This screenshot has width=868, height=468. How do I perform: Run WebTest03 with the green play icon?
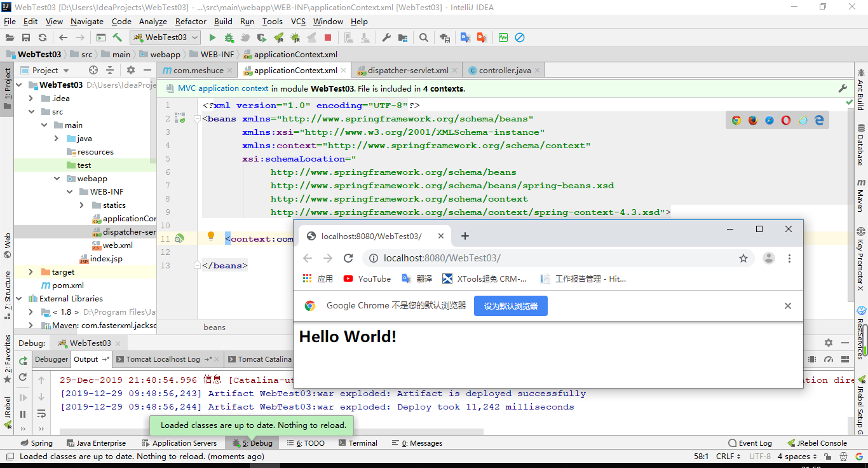pyautogui.click(x=212, y=38)
